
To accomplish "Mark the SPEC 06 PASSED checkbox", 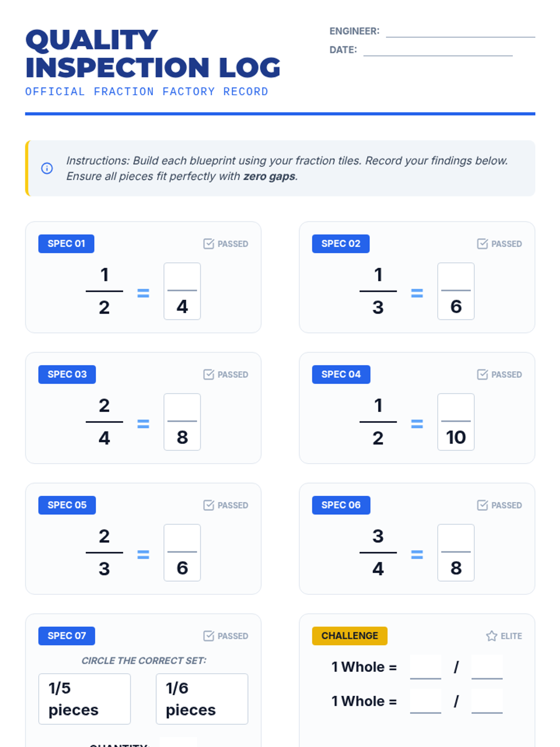I will 483,505.
